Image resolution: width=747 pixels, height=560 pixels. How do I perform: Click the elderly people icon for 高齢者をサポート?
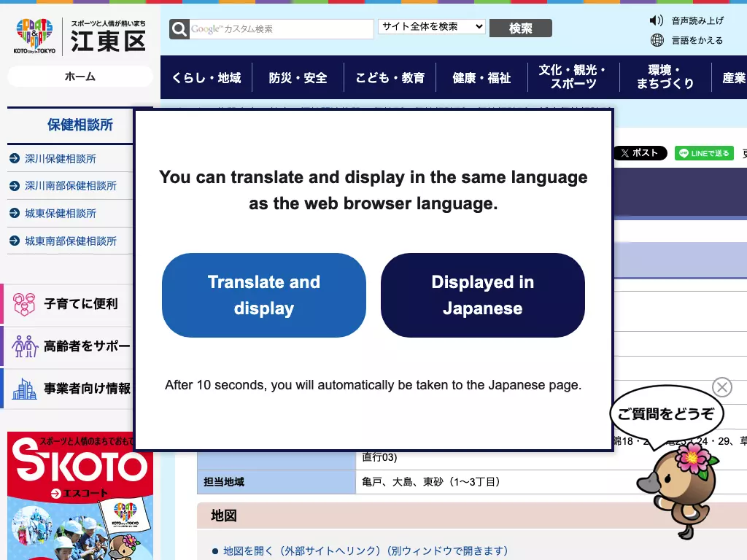click(24, 346)
